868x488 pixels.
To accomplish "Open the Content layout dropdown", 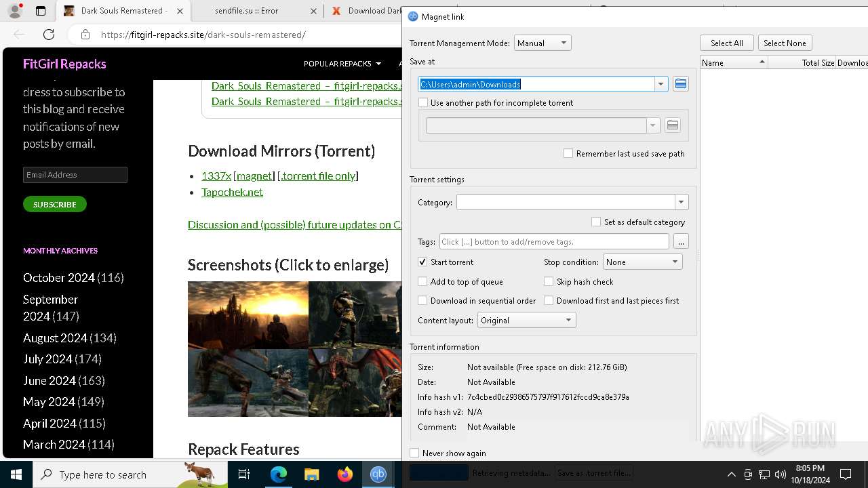I will 527,320.
